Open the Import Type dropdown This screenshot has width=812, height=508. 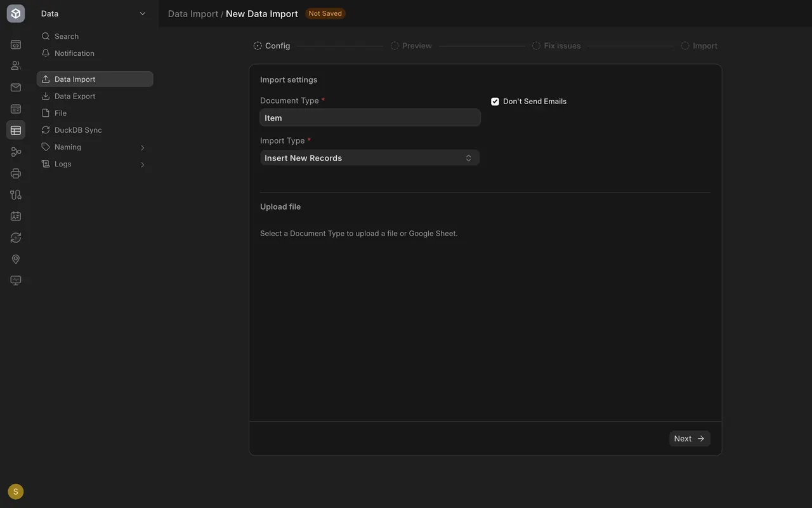coord(370,157)
